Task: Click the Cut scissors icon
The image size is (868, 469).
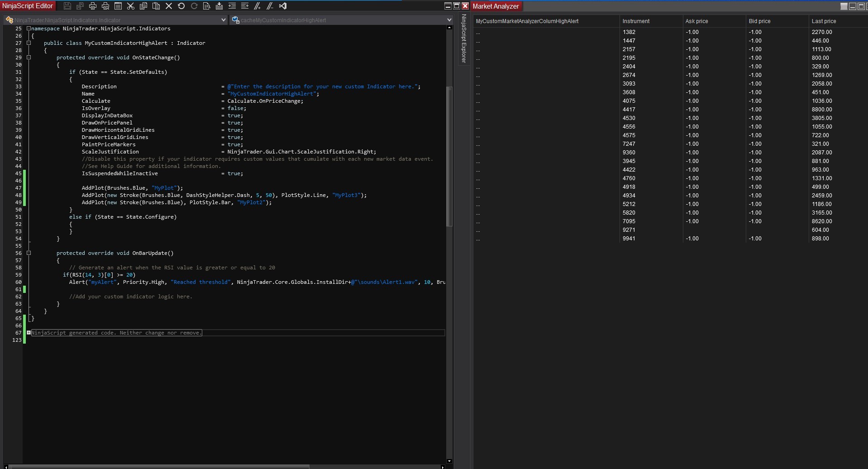Action: [131, 6]
